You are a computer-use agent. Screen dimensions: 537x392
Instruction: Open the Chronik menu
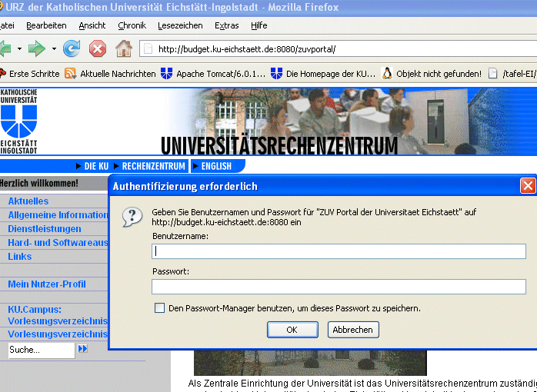tap(132, 25)
